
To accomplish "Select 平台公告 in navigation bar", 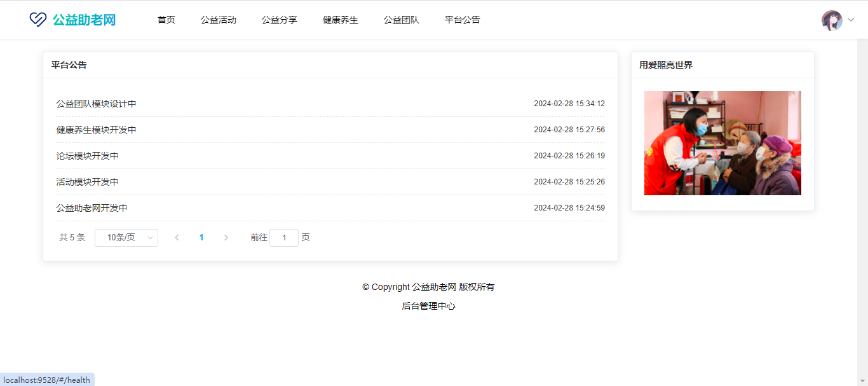I will click(463, 20).
